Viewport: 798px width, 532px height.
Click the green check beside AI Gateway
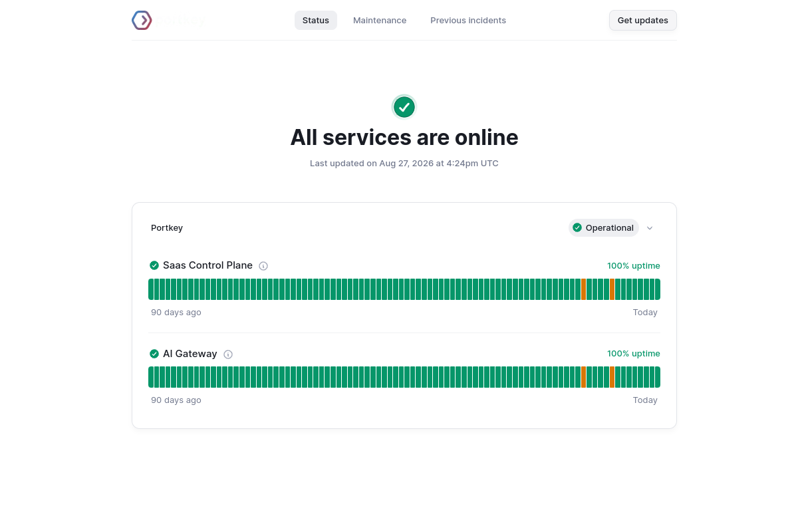(x=154, y=354)
